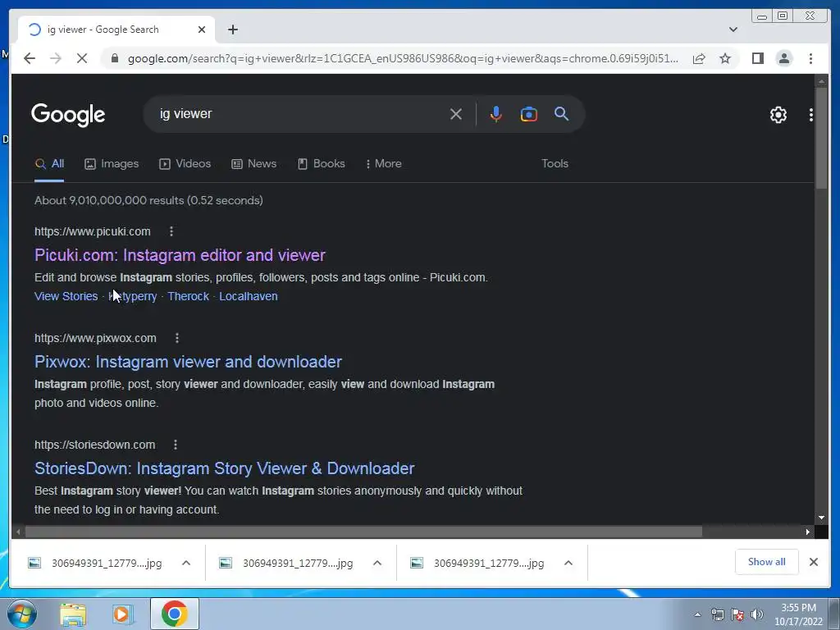
Task: Open the Therock sitelink
Action: (188, 296)
